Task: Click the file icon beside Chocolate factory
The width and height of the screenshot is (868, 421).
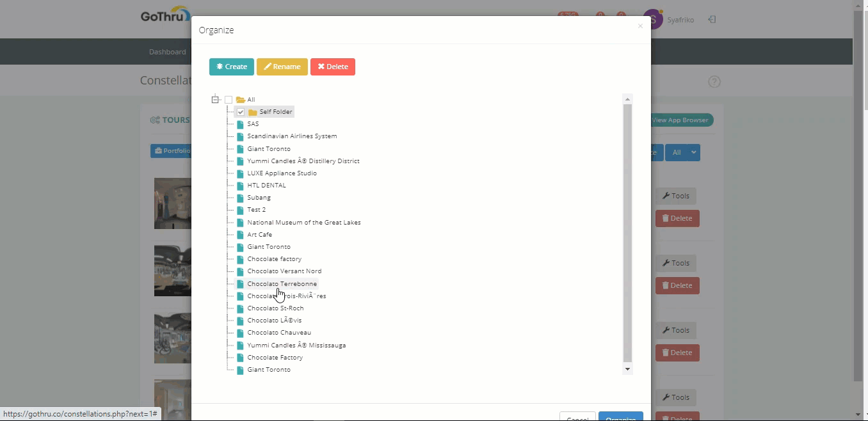Action: pos(240,259)
